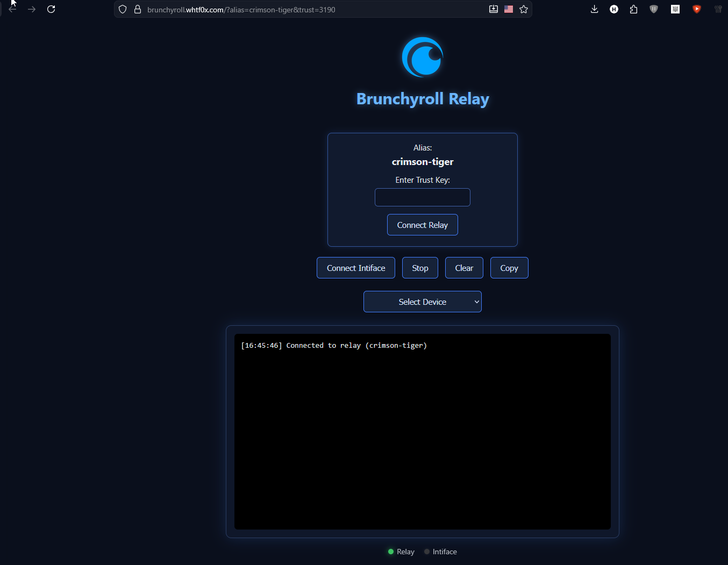728x565 pixels.
Task: Click the Stop button
Action: pyautogui.click(x=420, y=268)
